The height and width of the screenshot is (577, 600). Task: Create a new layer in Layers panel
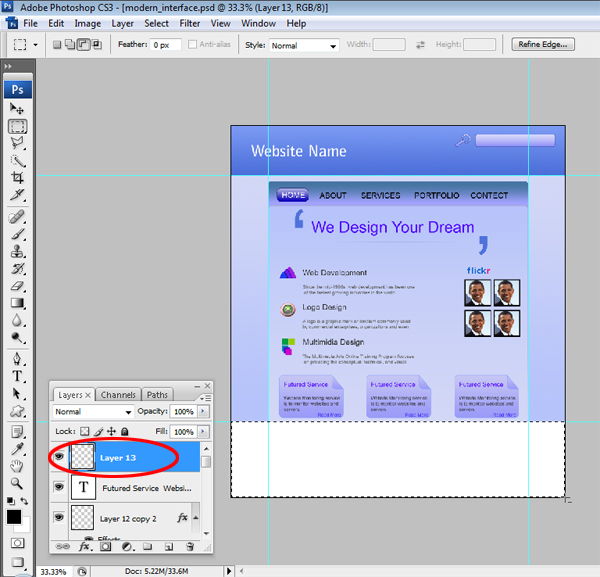pos(169,546)
